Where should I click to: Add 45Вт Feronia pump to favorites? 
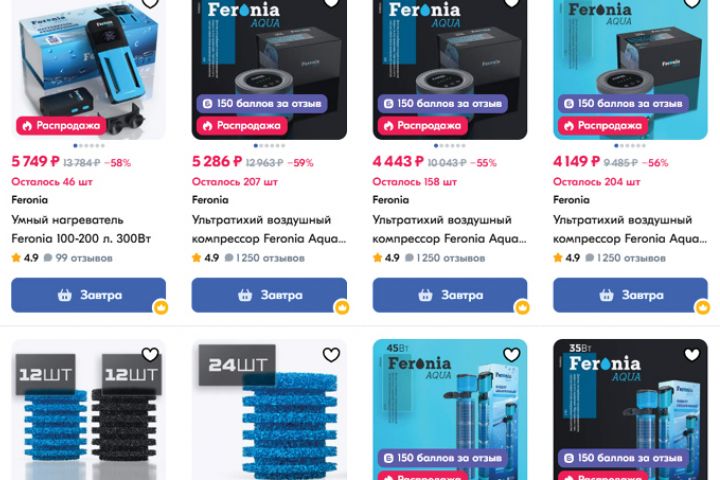[512, 355]
